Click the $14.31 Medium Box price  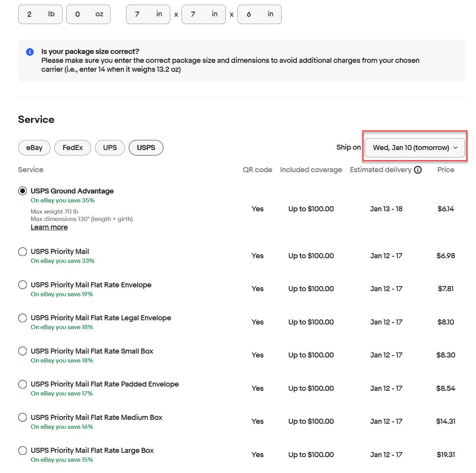point(446,421)
